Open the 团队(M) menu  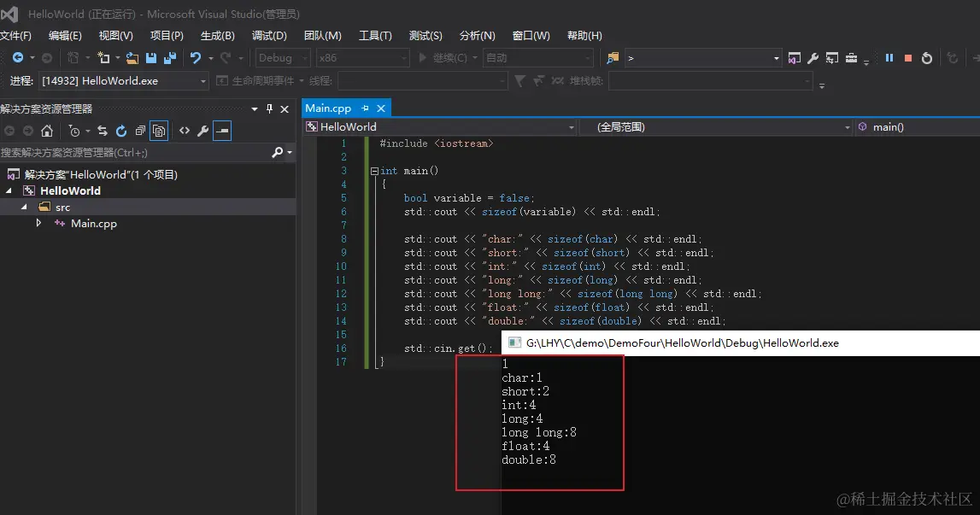tap(322, 36)
